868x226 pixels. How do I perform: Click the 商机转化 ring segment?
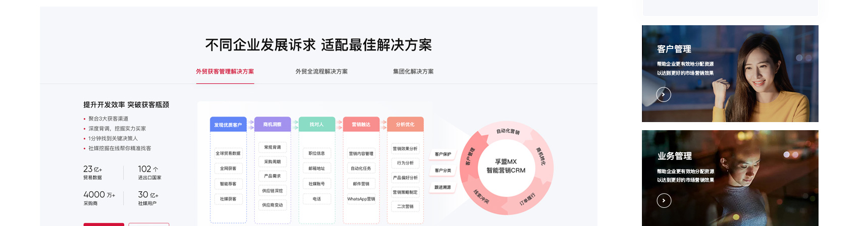pyautogui.click(x=540, y=156)
